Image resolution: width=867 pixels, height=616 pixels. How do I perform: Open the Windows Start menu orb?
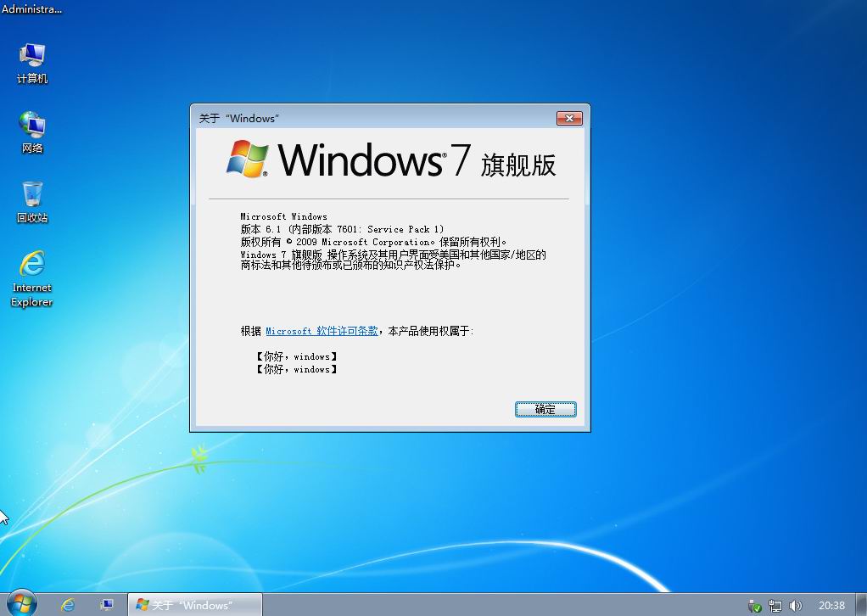coord(22,604)
